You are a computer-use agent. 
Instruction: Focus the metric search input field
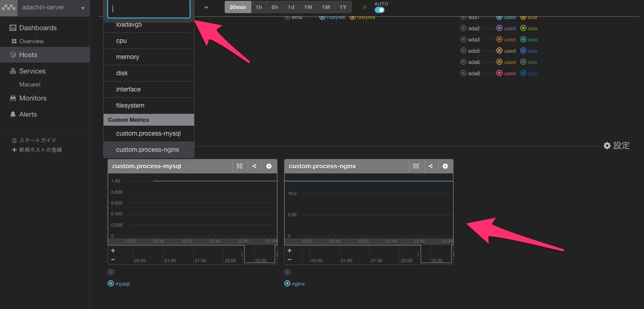pos(149,9)
